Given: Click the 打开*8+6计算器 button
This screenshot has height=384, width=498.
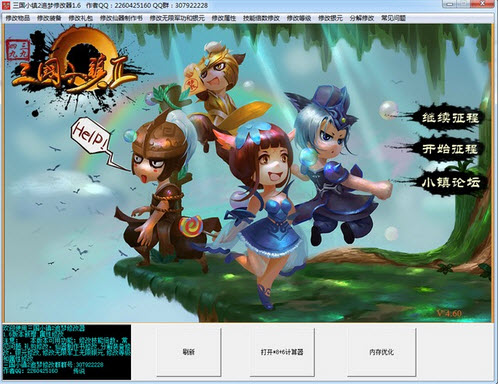Looking at the screenshot, I should (x=282, y=352).
